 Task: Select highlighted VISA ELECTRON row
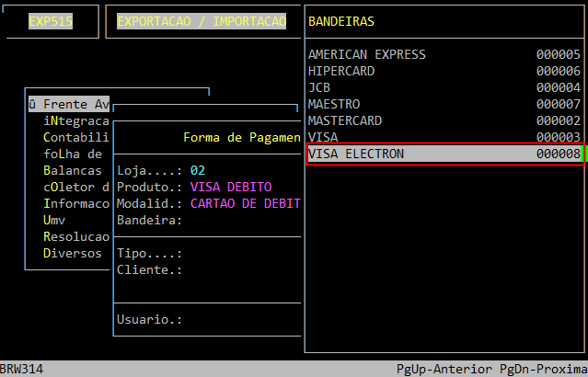coord(444,154)
